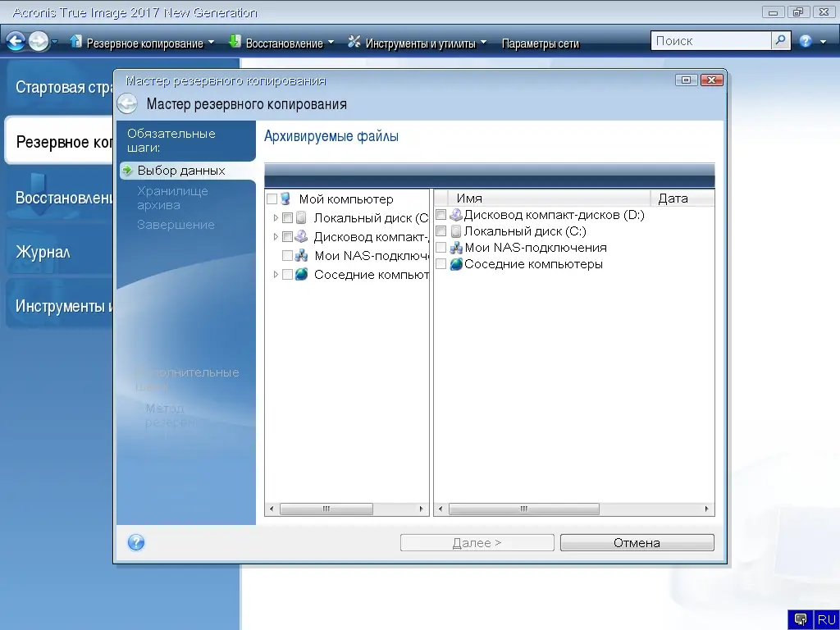The width and height of the screenshot is (840, 630).
Task: Open navigation history dropdown arrow
Action: (54, 41)
